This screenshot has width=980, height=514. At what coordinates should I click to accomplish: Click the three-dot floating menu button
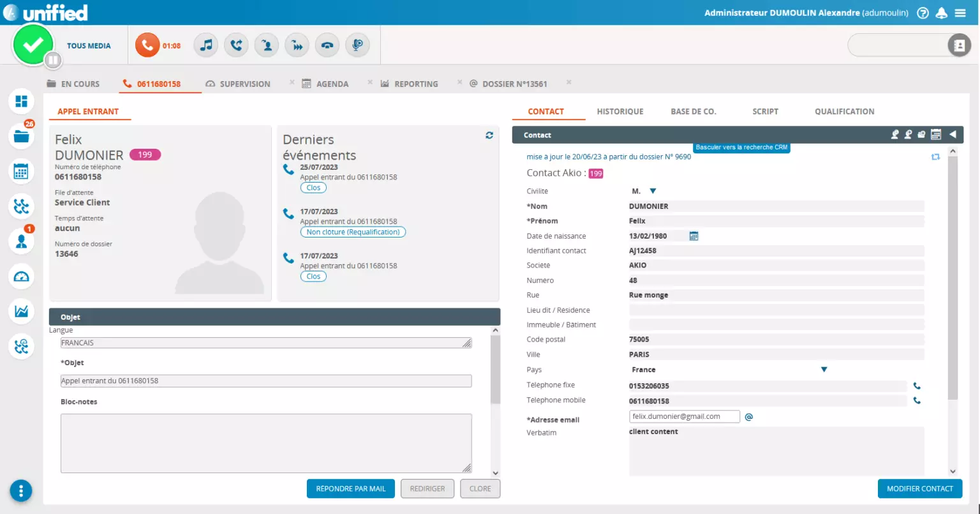pos(21,490)
